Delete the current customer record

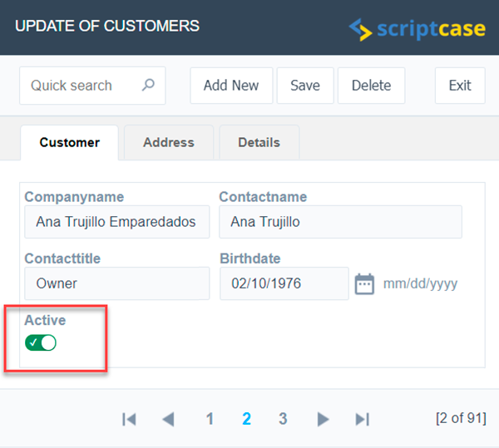coord(371,86)
